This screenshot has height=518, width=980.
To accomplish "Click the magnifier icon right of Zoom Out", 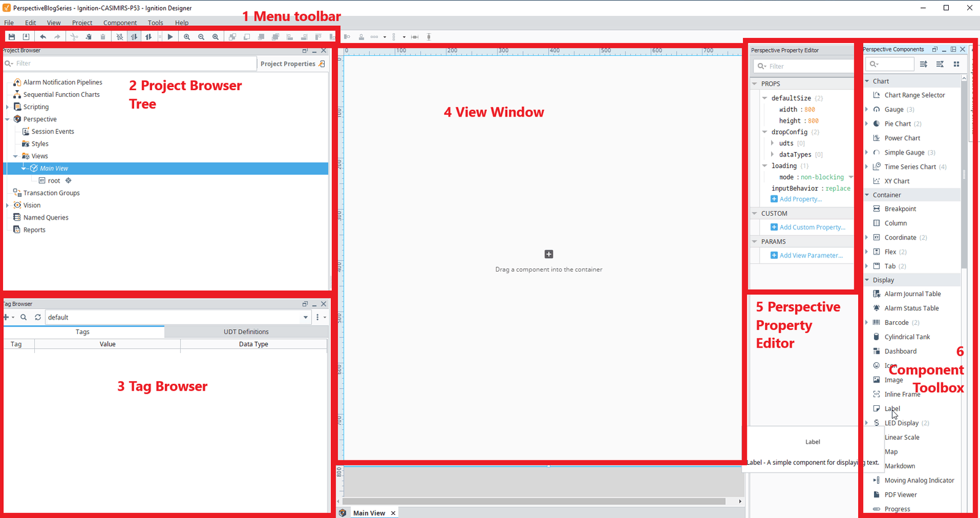I will click(x=216, y=37).
